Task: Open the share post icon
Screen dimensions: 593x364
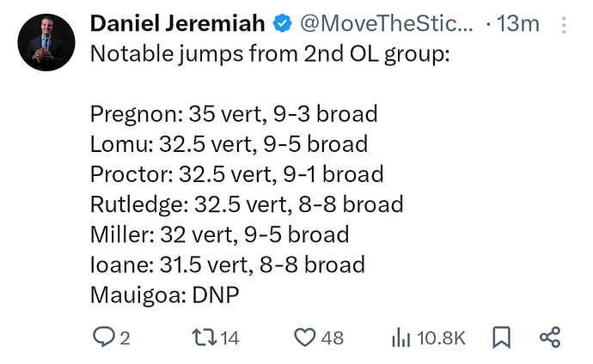Action: click(x=550, y=337)
